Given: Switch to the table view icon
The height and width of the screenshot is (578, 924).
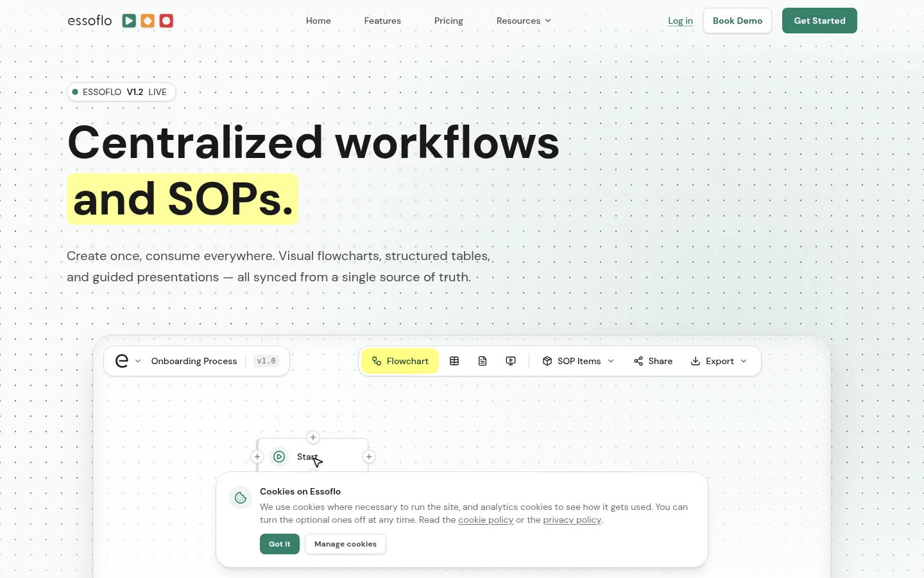Looking at the screenshot, I should pos(454,361).
